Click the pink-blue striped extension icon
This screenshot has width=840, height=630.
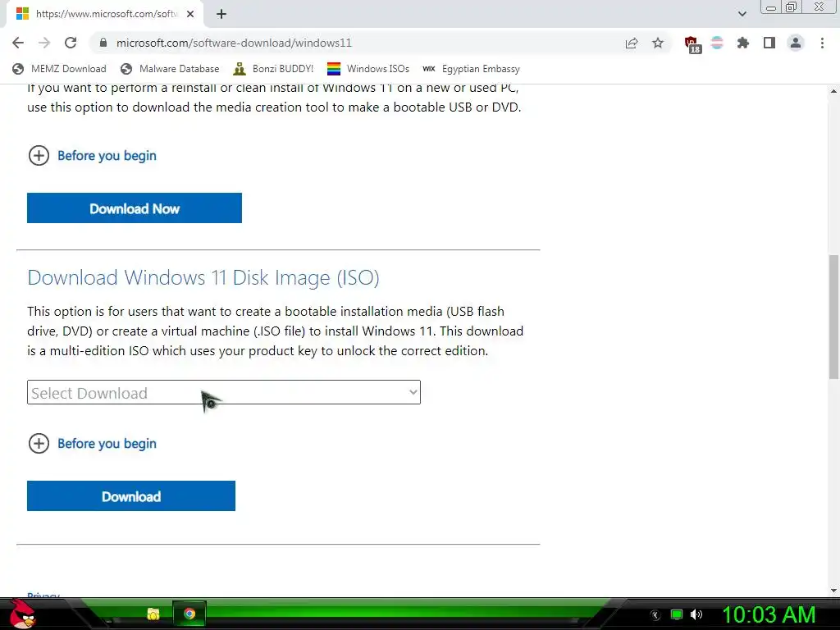click(x=717, y=43)
